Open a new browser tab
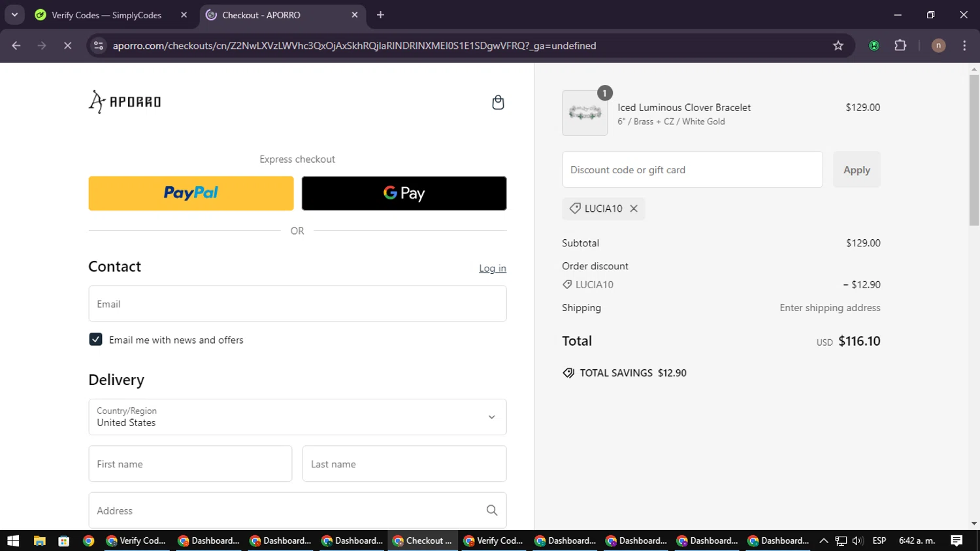The width and height of the screenshot is (980, 551). pos(380,14)
